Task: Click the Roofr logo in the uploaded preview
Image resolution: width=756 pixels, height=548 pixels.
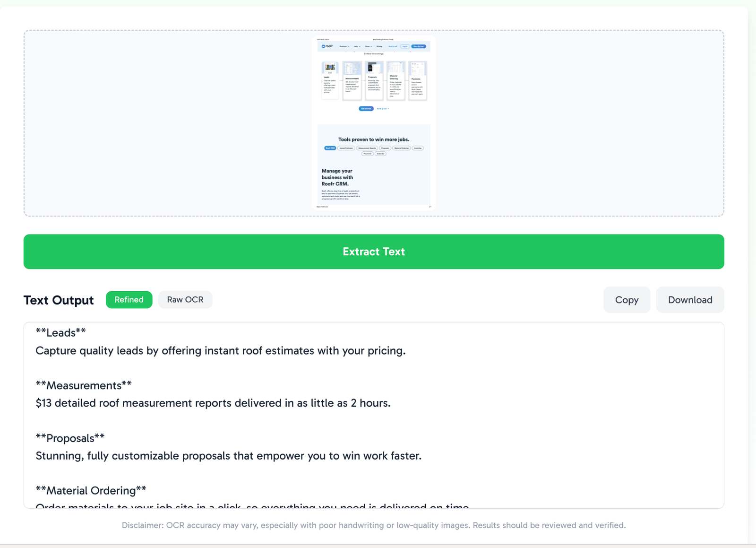Action: (327, 46)
